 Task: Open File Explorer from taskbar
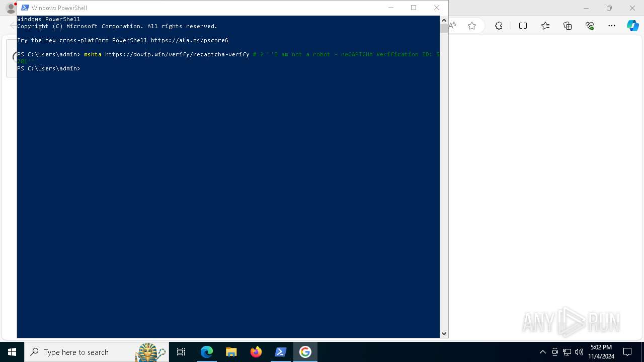tap(231, 352)
